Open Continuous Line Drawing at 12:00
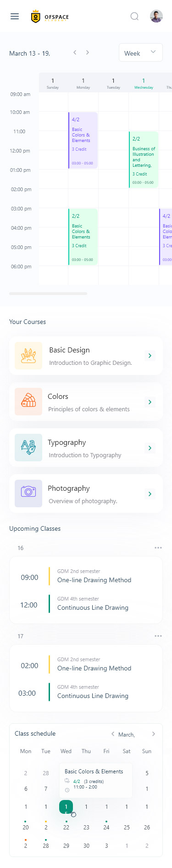Screen dimensions: 172x868 click(x=93, y=607)
